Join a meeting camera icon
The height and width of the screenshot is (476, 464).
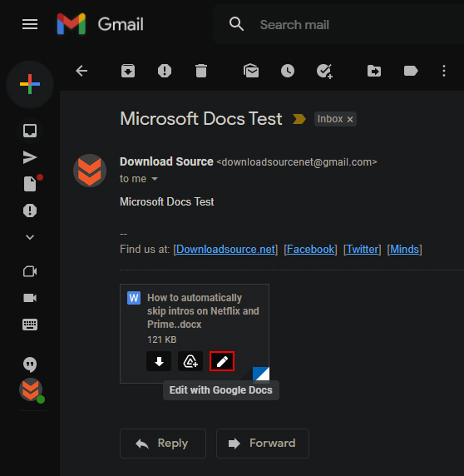30,298
